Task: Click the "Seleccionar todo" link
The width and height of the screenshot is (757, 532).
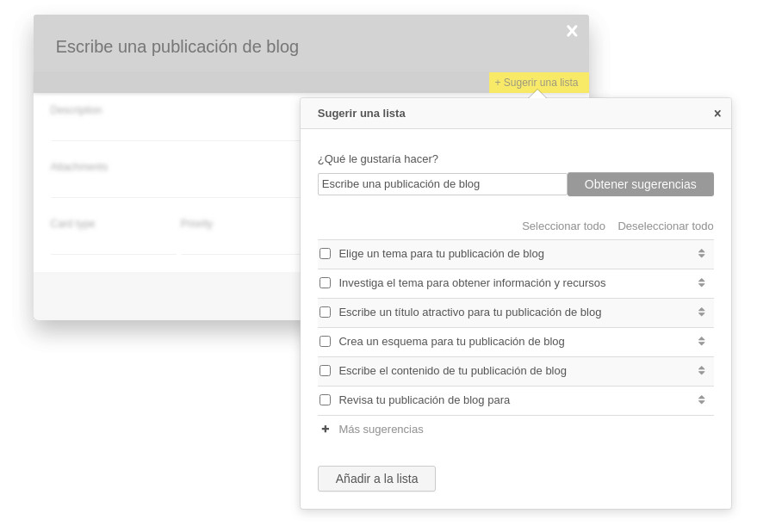Action: pos(563,226)
